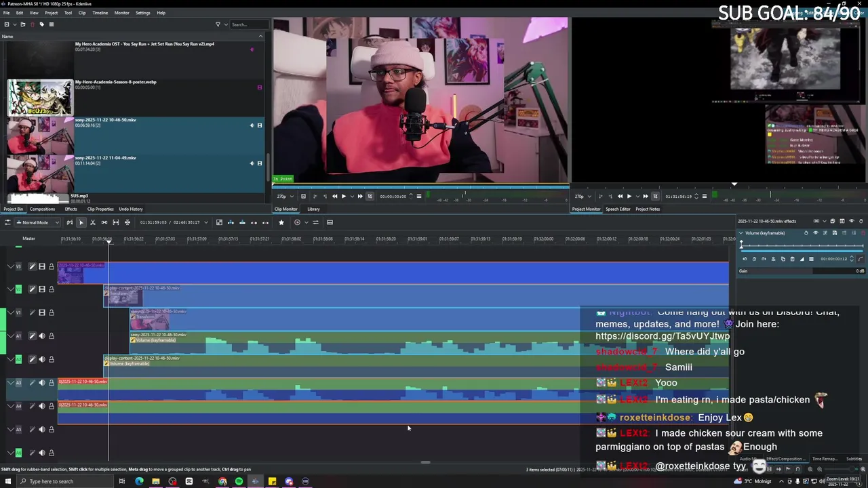Screen dimensions: 868x488
Task: Activate the selection arrow tool in timeline toolbar
Action: 81,222
